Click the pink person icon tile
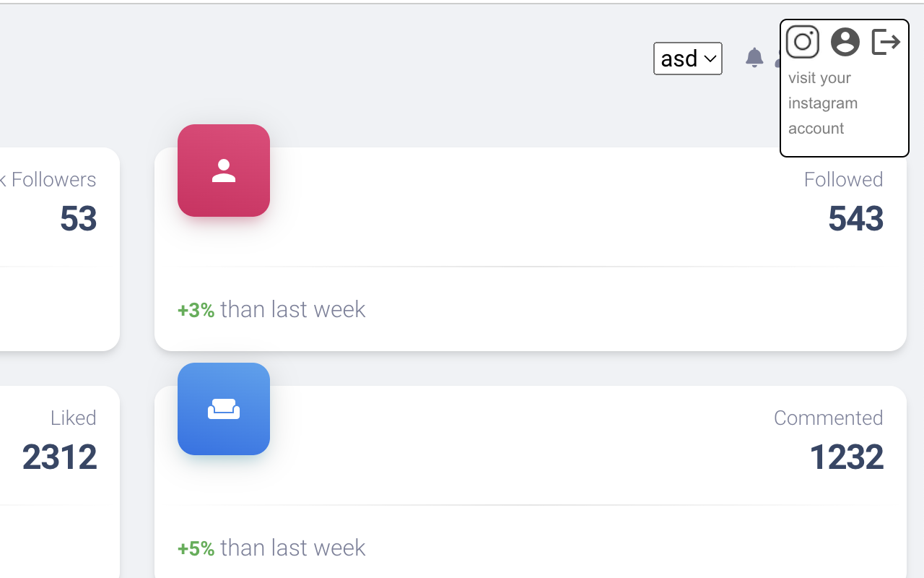Image resolution: width=924 pixels, height=578 pixels. click(x=224, y=171)
